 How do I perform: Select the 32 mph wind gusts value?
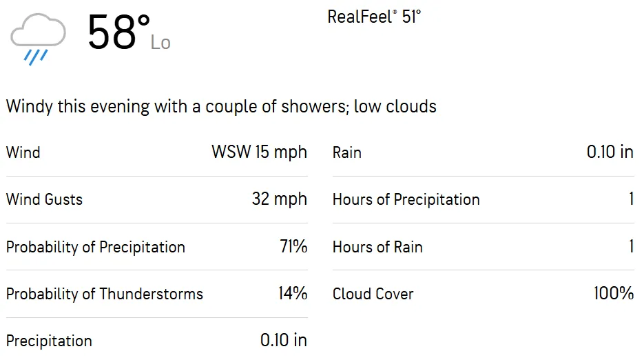pos(279,200)
